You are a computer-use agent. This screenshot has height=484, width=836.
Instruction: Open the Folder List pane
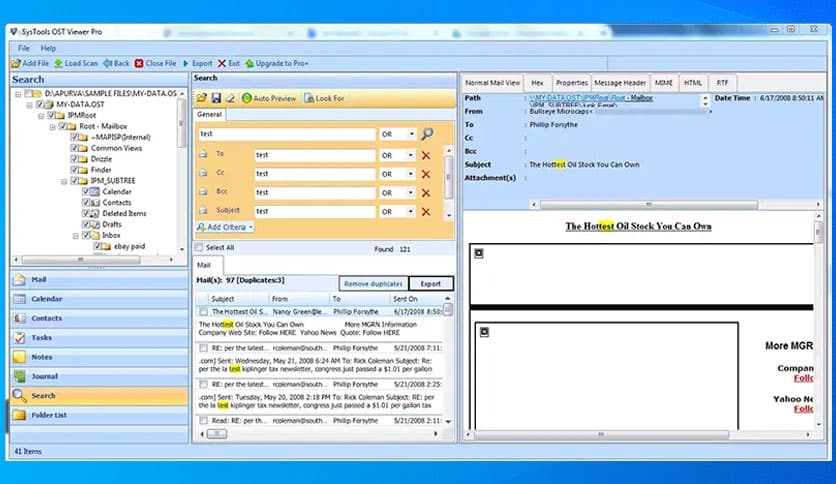pos(99,415)
